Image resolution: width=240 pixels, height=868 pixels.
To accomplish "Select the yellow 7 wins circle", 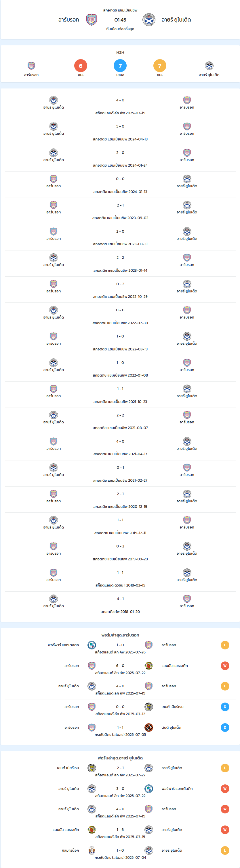I will click(160, 66).
